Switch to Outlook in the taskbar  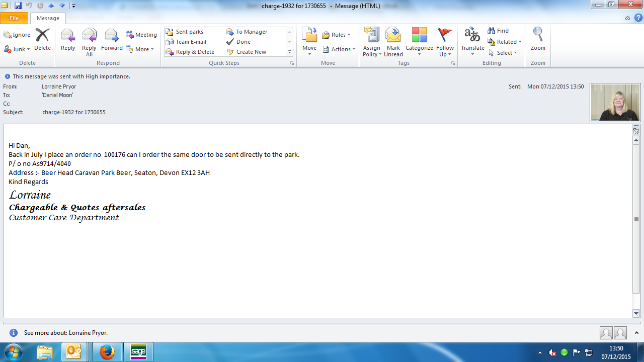click(x=74, y=352)
